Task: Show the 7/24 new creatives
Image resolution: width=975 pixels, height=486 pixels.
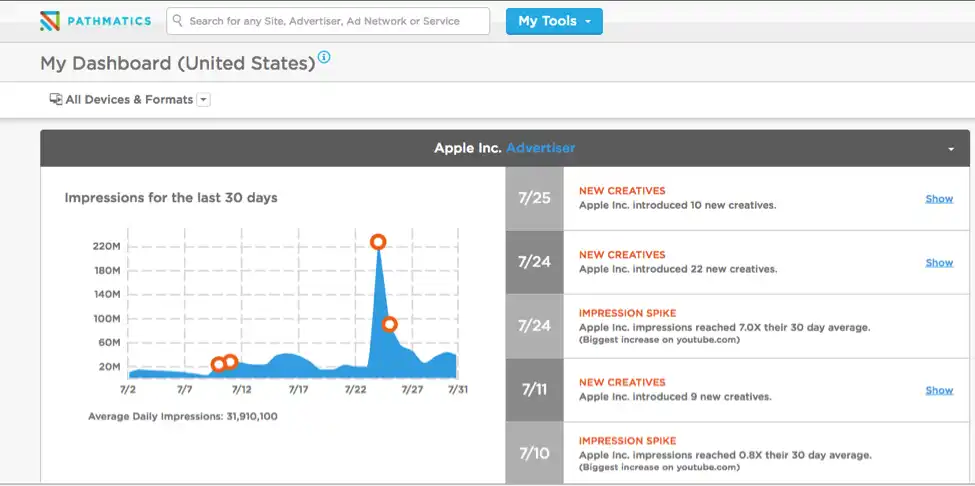Action: coord(939,263)
